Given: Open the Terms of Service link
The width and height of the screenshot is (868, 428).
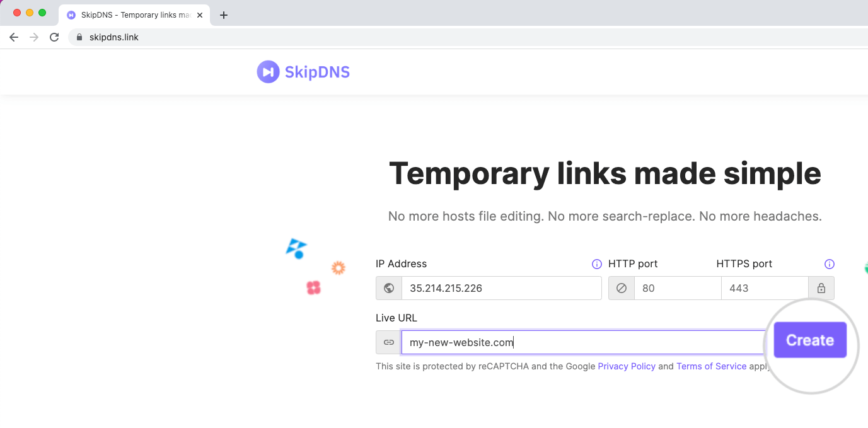Looking at the screenshot, I should (x=711, y=366).
